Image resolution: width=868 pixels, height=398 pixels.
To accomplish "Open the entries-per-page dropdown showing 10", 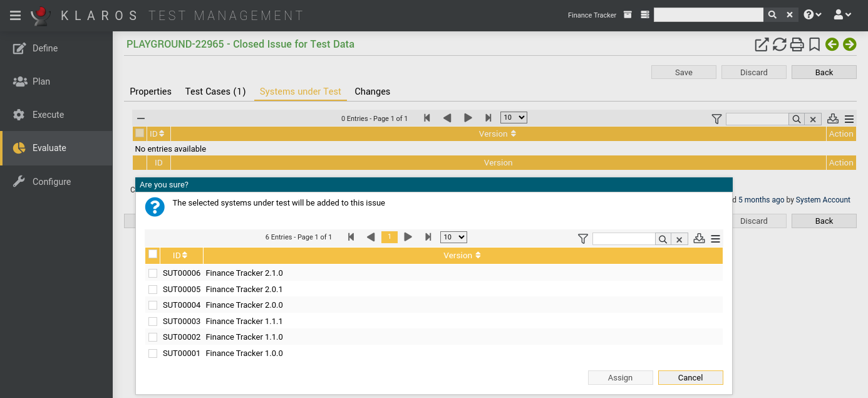I will pos(453,237).
